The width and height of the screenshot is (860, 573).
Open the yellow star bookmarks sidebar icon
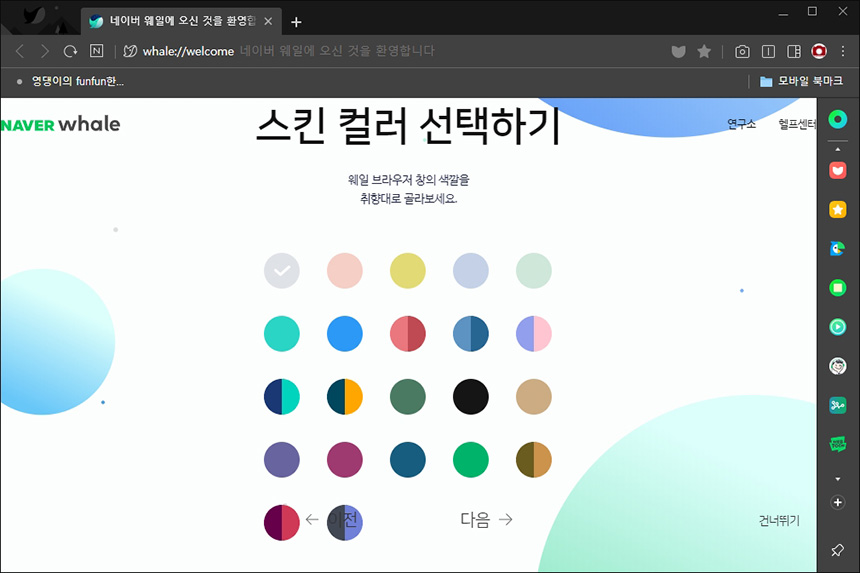[838, 209]
